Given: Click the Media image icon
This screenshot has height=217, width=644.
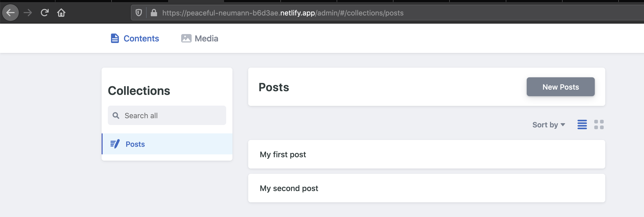Looking at the screenshot, I should click(x=186, y=38).
